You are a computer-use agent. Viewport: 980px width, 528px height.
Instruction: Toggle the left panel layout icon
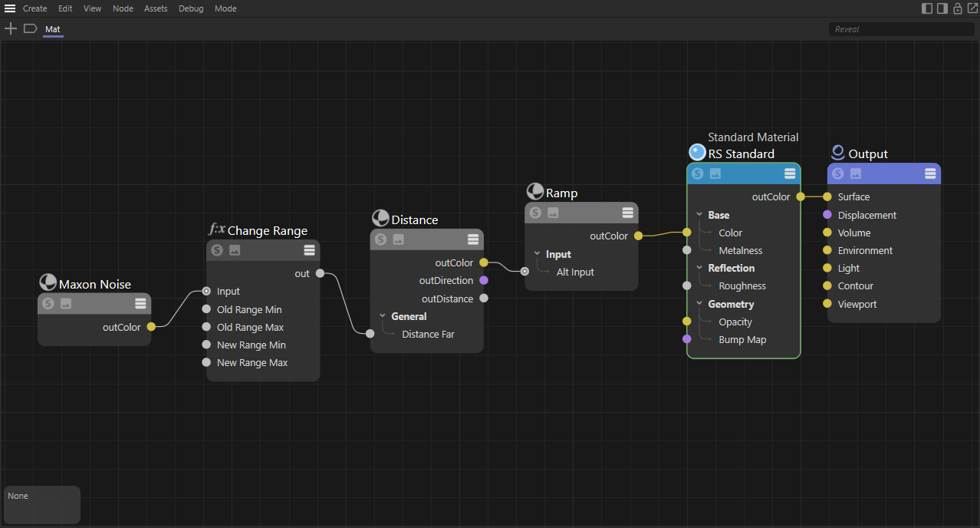point(927,8)
